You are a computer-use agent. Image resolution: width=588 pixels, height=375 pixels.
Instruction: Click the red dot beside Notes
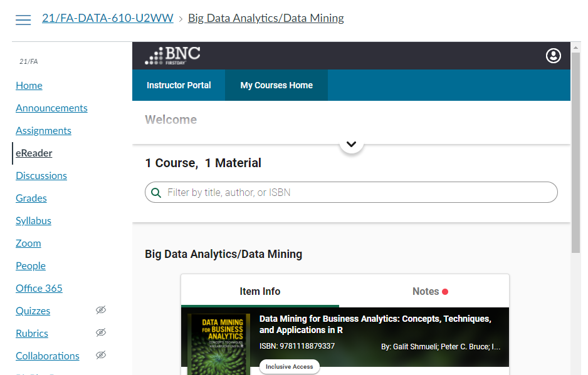[x=445, y=292]
